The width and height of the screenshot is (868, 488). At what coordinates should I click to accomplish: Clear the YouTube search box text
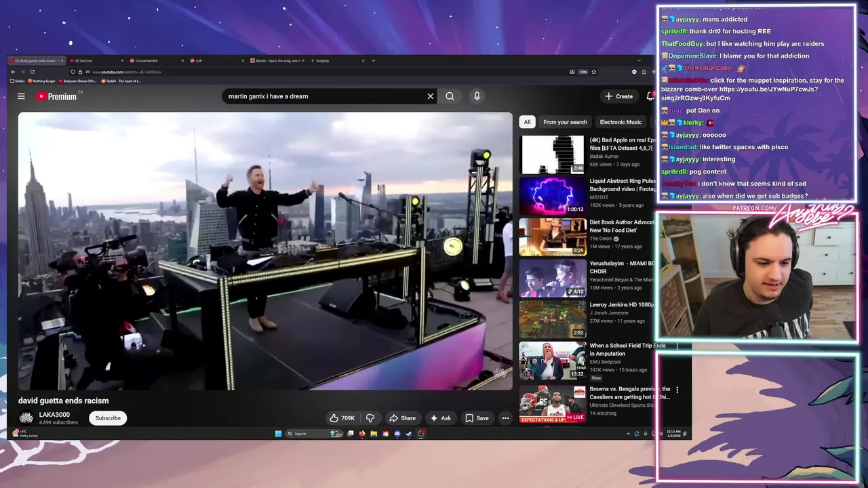[x=430, y=96]
